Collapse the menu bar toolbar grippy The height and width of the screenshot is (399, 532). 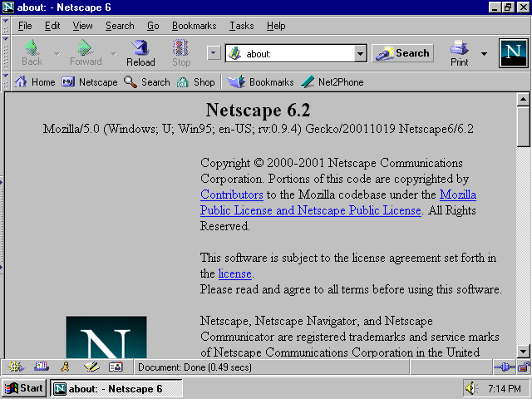coord(6,26)
